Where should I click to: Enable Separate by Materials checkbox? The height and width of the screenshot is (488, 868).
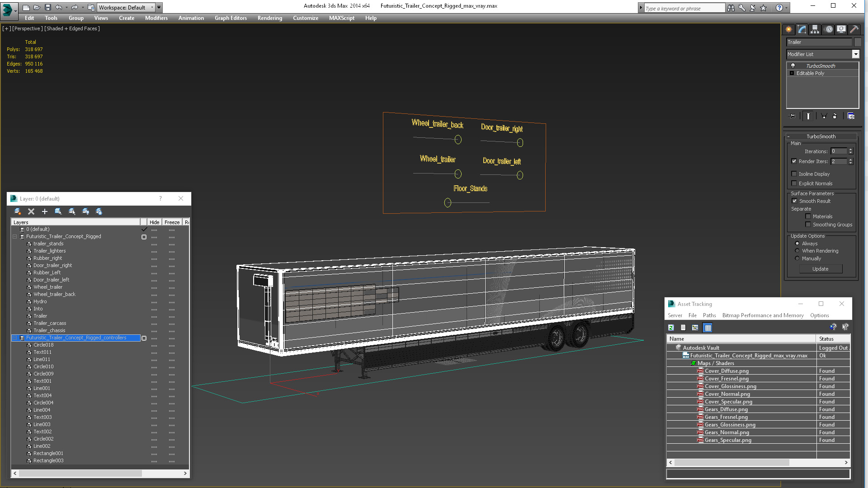(x=808, y=216)
